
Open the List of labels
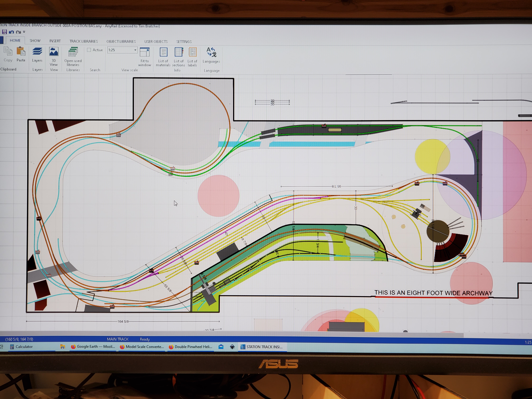click(x=192, y=57)
